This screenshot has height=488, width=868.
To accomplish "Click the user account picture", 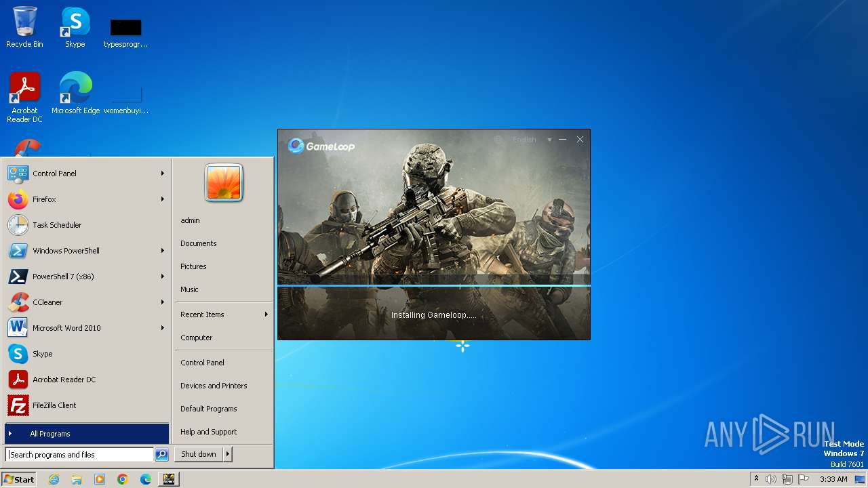I will 224,182.
